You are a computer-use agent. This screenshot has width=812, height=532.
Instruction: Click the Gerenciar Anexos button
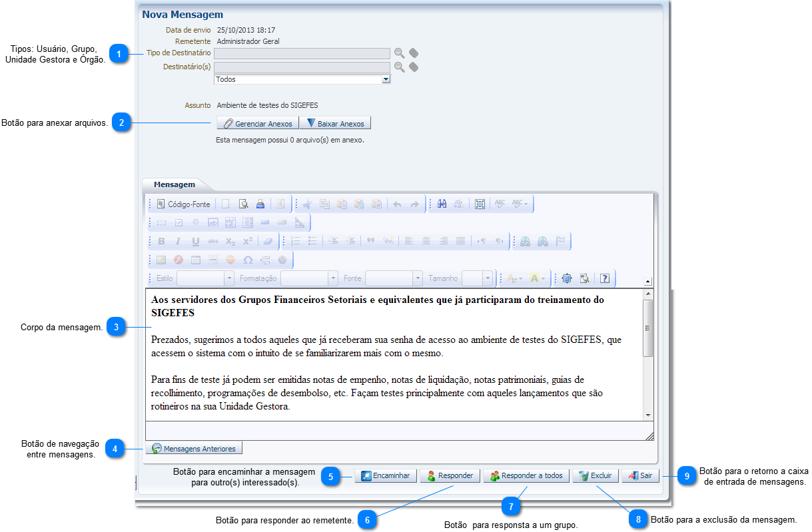pyautogui.click(x=257, y=123)
